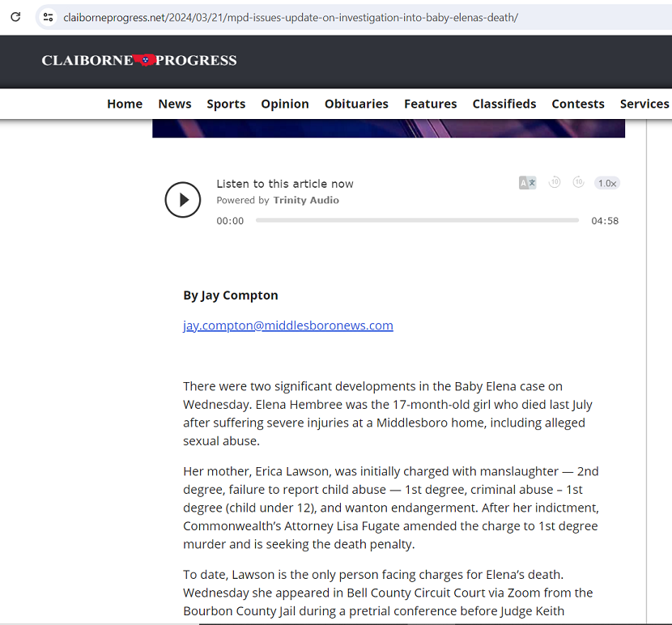Open the audio translation language icon
The image size is (672, 625).
coord(528,183)
